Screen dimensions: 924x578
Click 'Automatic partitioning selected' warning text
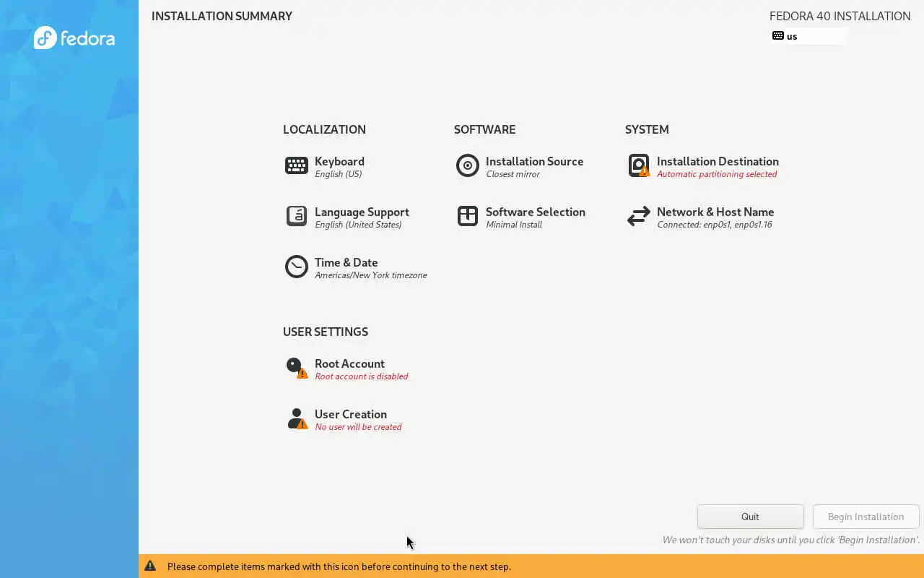(717, 174)
